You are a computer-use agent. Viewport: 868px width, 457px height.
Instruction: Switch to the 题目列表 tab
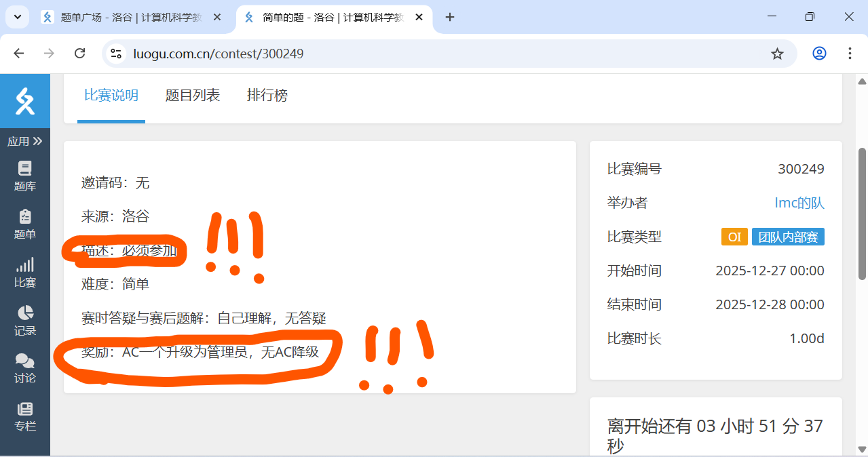[193, 96]
